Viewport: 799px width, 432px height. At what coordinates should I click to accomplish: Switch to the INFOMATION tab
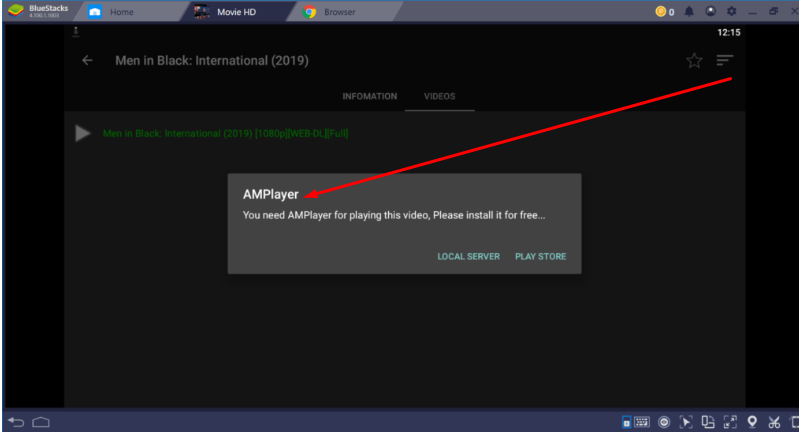coord(369,96)
